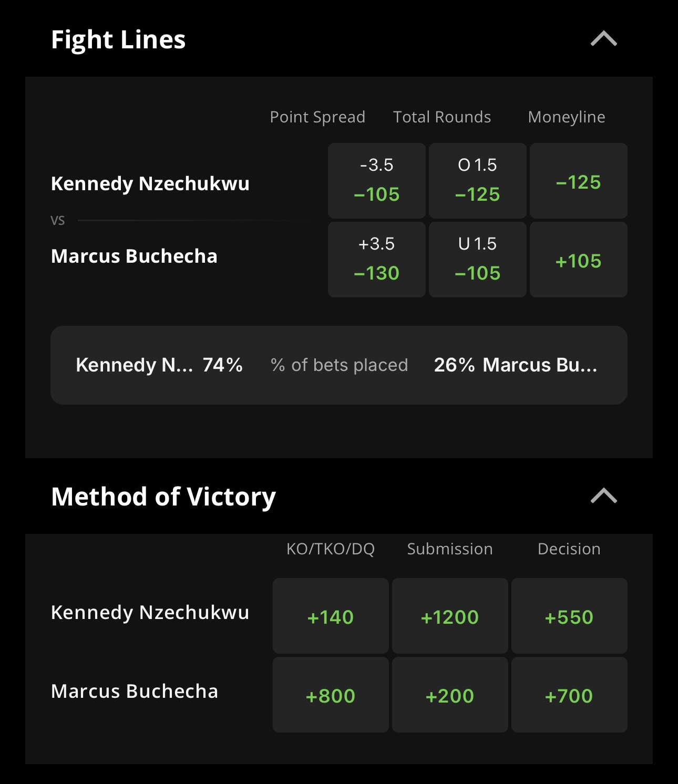Viewport: 678px width, 784px height.
Task: Bet Nzechukwu by Decision at +550
Action: [x=569, y=616]
